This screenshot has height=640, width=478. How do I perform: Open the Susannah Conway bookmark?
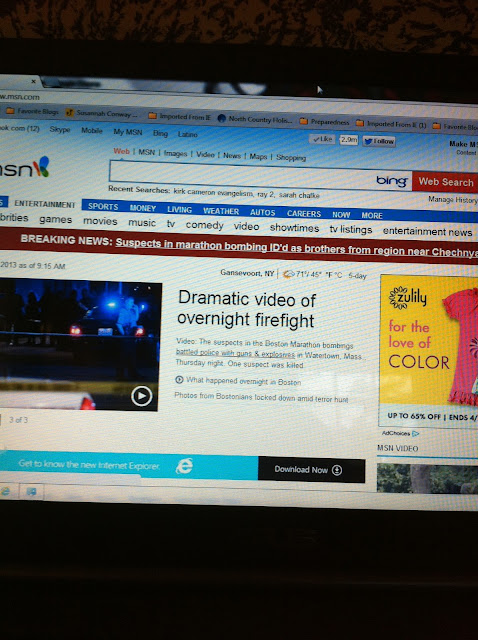(100, 114)
